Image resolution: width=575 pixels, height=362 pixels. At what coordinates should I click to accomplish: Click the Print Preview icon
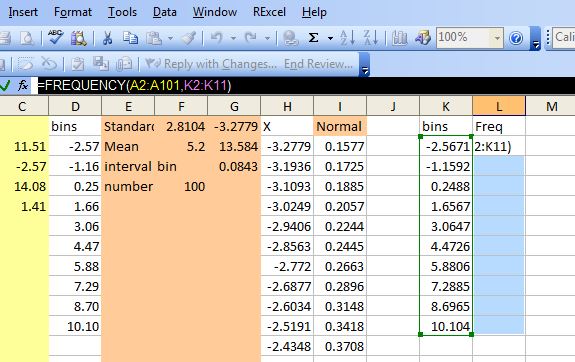coord(26,38)
